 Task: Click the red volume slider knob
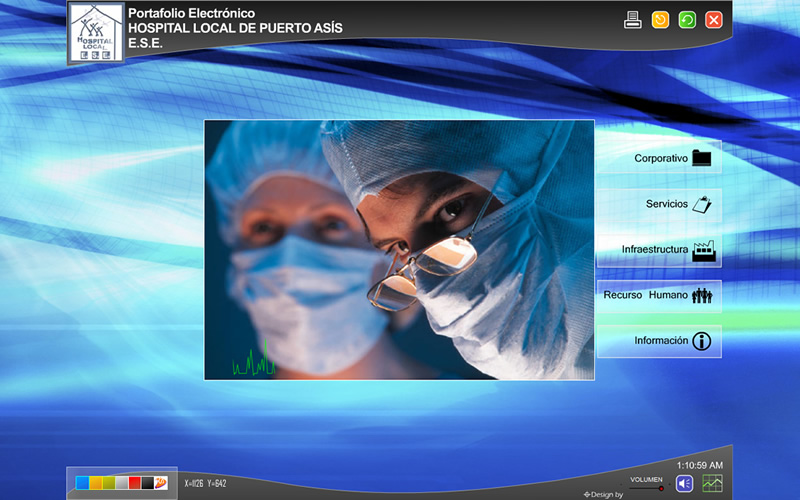point(661,488)
